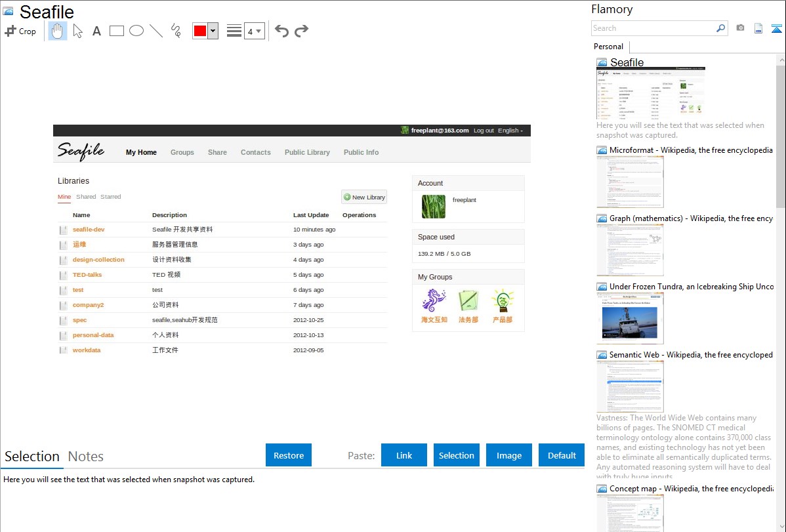This screenshot has width=786, height=532.
Task: Click the search magnifier icon
Action: click(x=720, y=28)
